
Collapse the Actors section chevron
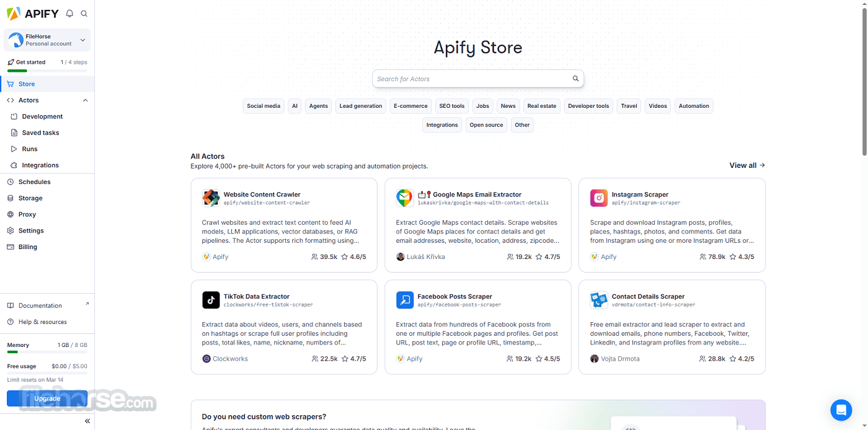86,100
